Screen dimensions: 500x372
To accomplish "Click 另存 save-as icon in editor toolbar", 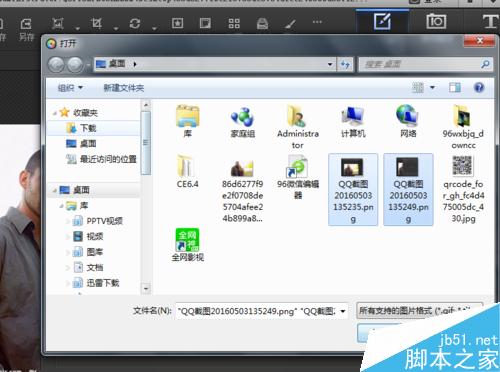I will point(26,29).
